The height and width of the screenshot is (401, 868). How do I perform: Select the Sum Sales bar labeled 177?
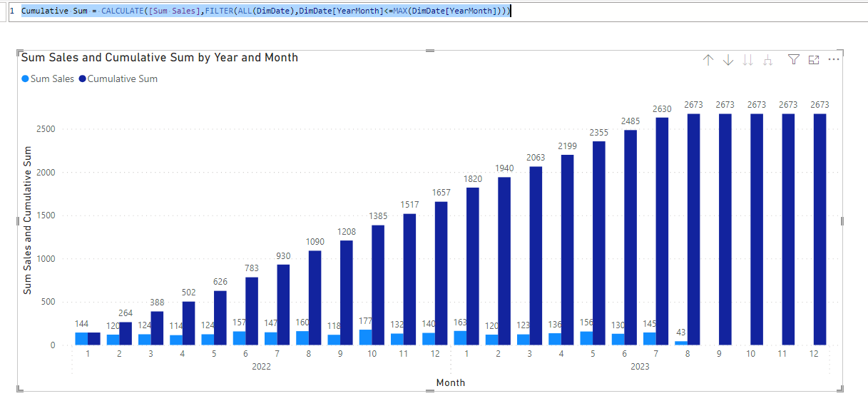pyautogui.click(x=365, y=337)
